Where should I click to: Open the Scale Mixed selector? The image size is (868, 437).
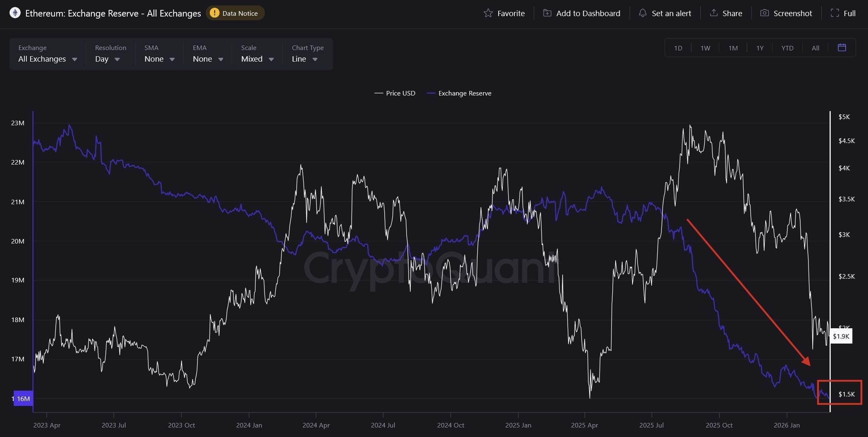coord(256,59)
